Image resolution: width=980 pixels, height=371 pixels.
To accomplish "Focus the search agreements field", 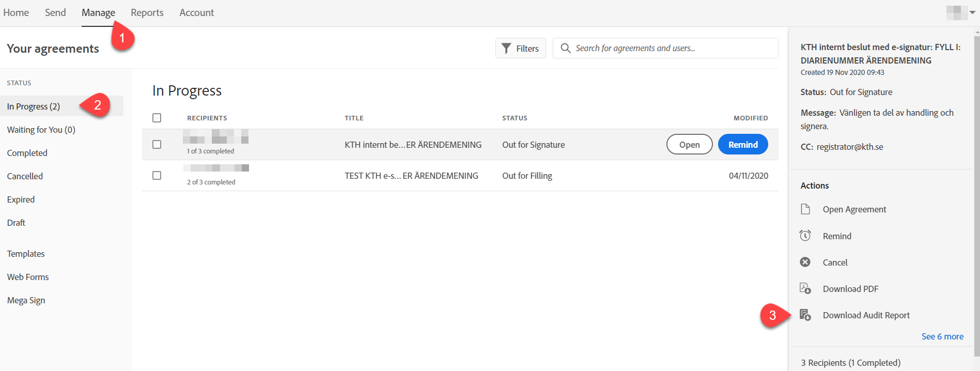I will [665, 48].
